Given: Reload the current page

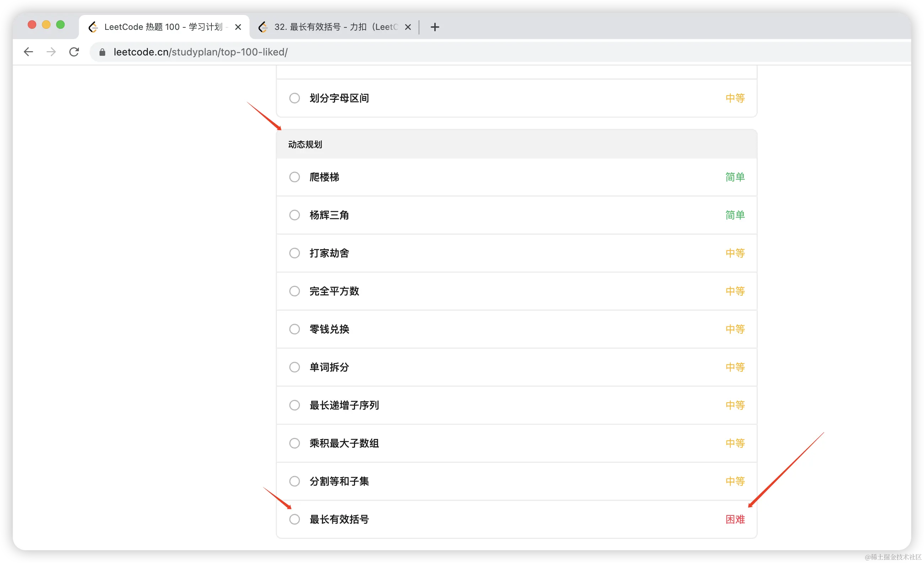Looking at the screenshot, I should point(74,52).
